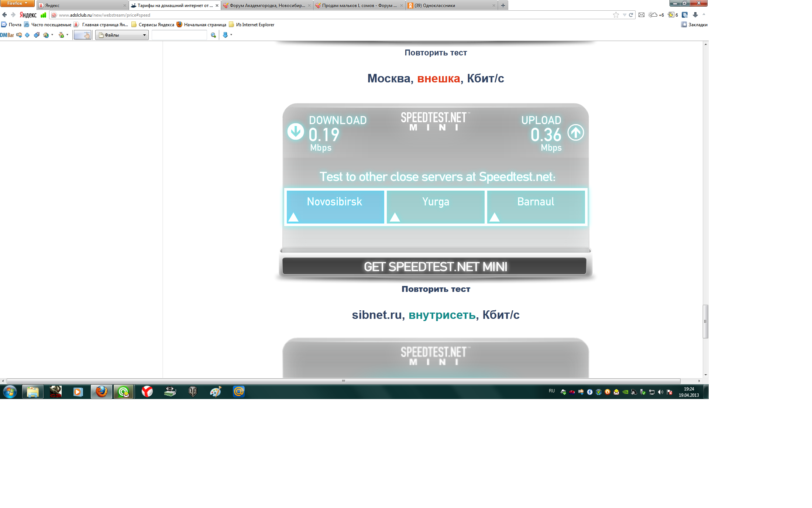Viewport: 812px width, 508px height.
Task: Open Mail.ru Agent green icon in taskbar
Action: (x=124, y=392)
